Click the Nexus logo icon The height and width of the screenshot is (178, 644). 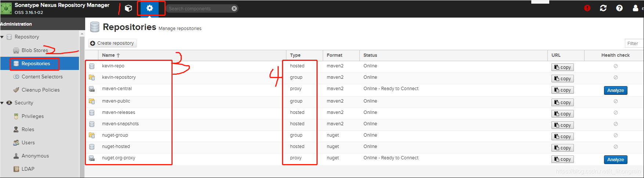[6, 8]
